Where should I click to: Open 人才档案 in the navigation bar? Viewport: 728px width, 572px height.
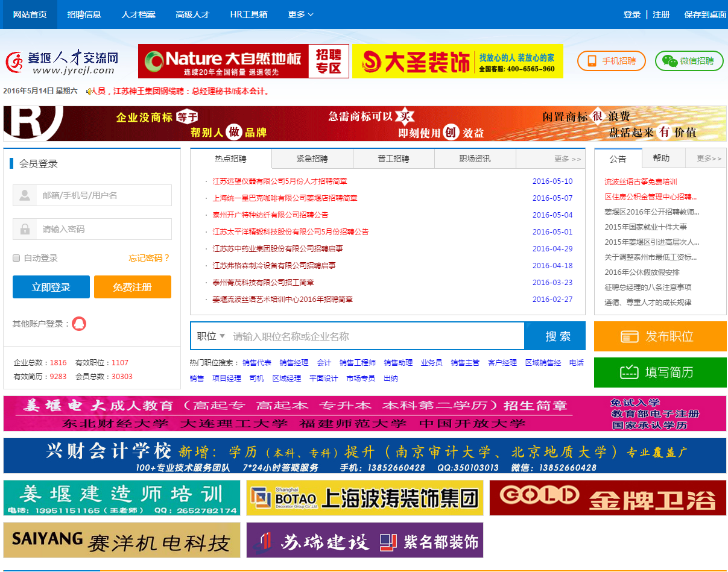click(138, 14)
